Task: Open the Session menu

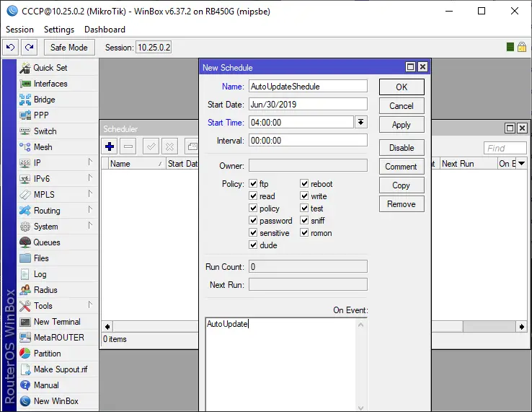Action: (19, 30)
